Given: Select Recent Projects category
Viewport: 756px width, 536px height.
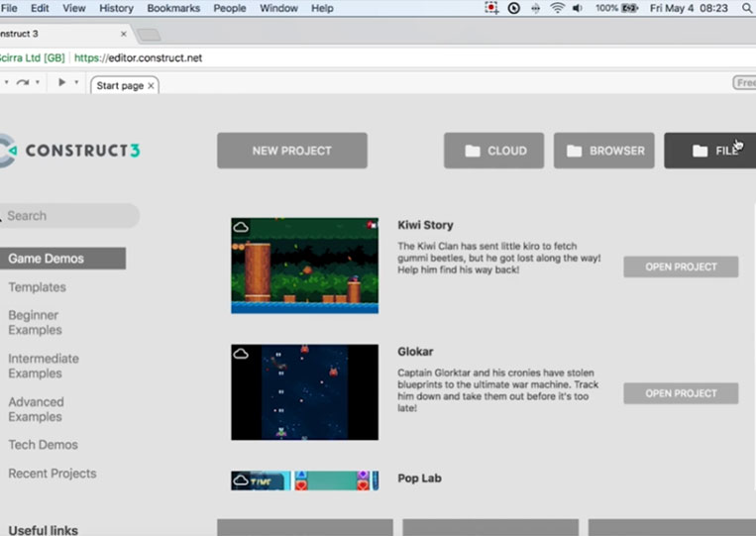Looking at the screenshot, I should click(x=53, y=474).
